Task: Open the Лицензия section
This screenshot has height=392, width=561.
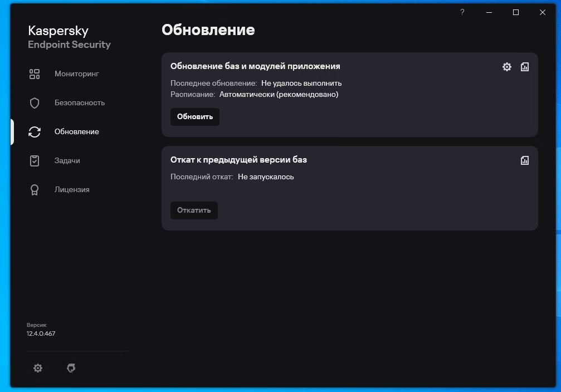Action: tap(72, 189)
